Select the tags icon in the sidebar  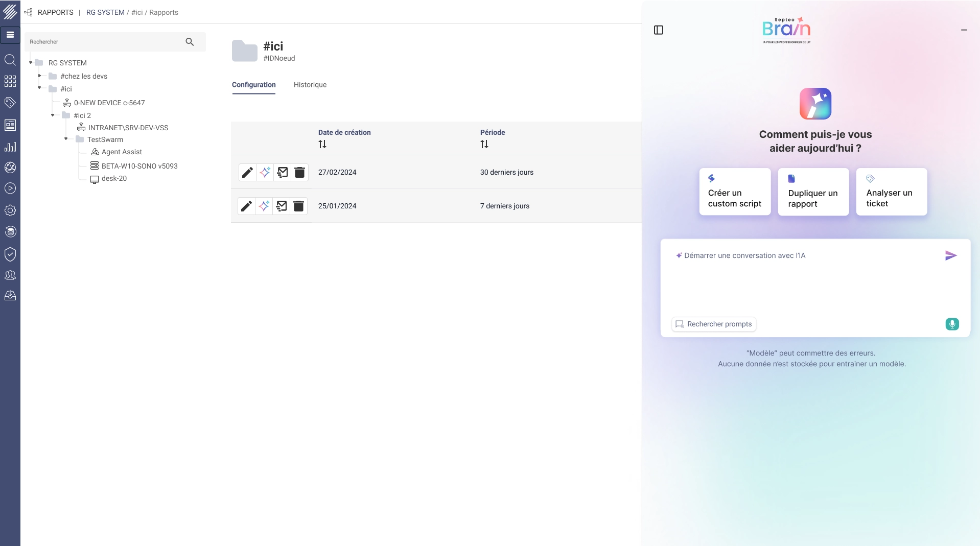coord(10,103)
